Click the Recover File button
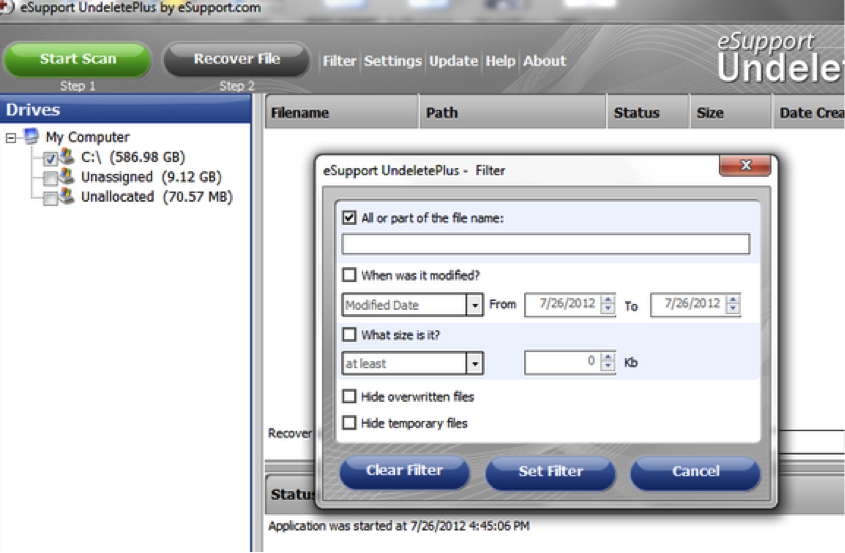 tap(237, 59)
